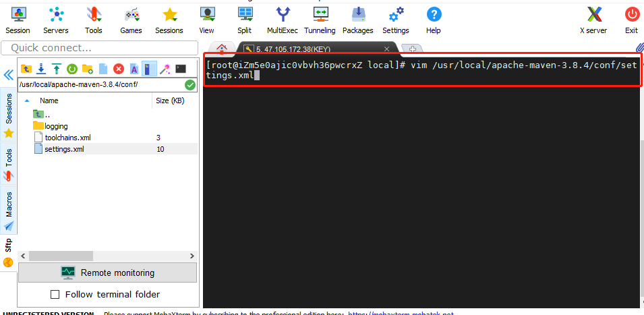
Task: Create new file via blank page icon
Action: coord(103,69)
